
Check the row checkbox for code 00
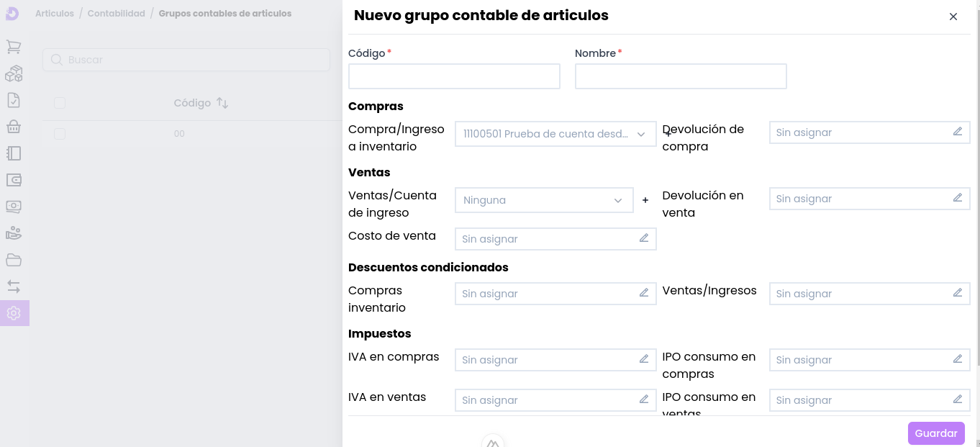(x=60, y=134)
